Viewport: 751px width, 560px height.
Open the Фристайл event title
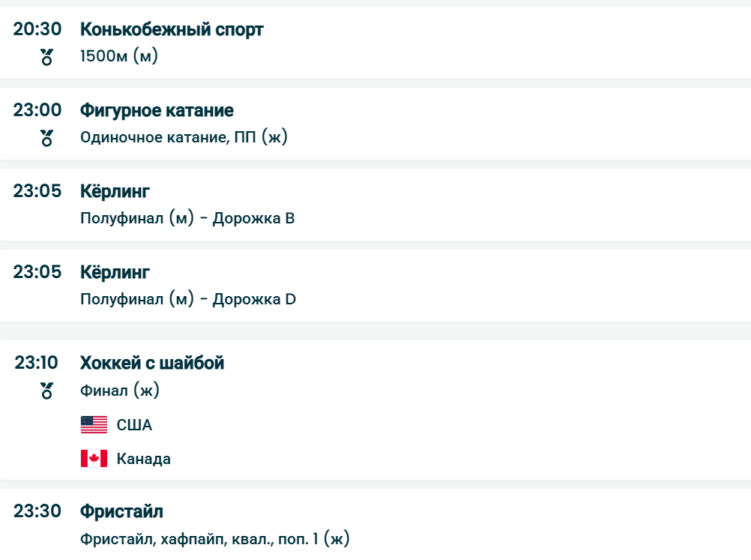pyautogui.click(x=121, y=512)
